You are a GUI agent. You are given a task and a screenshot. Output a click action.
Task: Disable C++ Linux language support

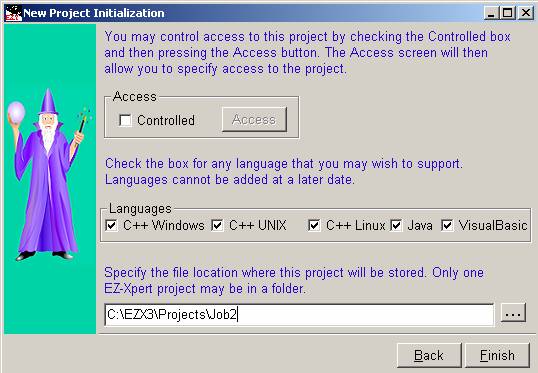coord(314,225)
